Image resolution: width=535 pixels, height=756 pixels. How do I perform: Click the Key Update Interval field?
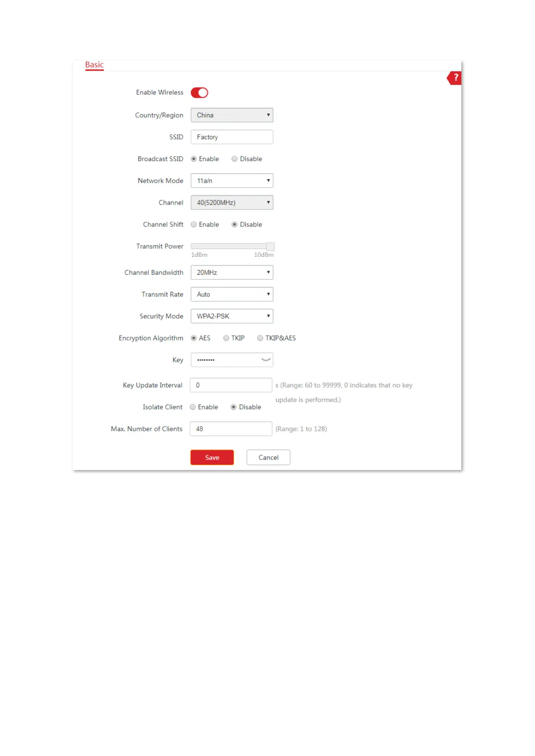(231, 385)
